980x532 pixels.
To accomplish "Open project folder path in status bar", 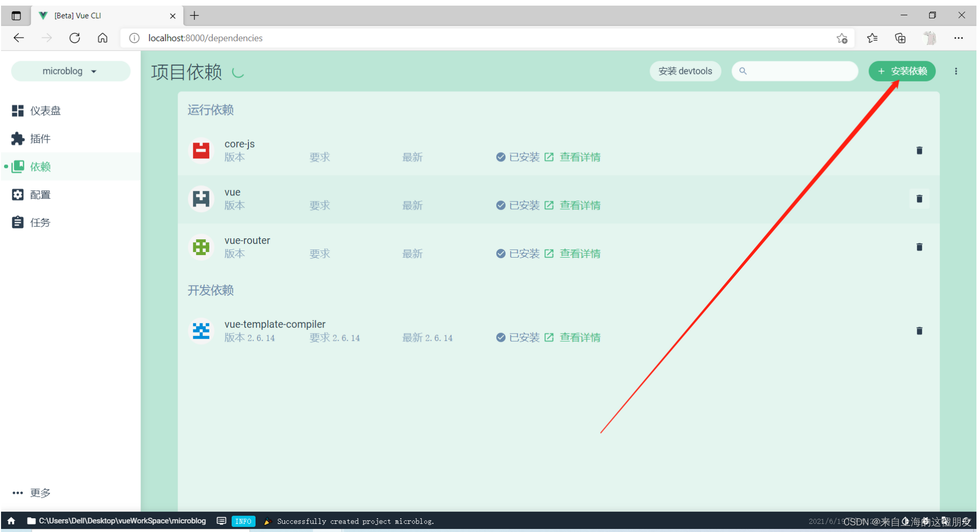I will (x=117, y=521).
